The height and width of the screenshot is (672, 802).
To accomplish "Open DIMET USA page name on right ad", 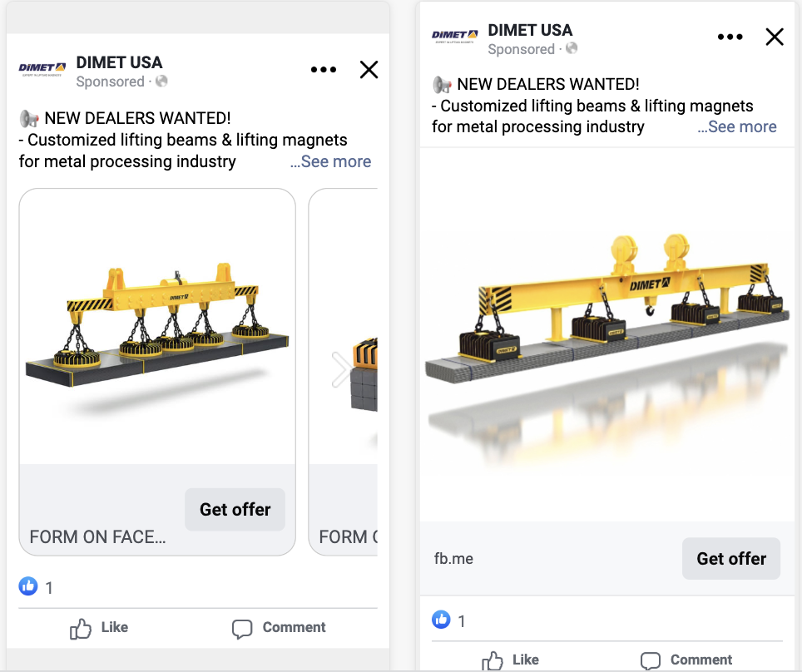I will (x=530, y=30).
